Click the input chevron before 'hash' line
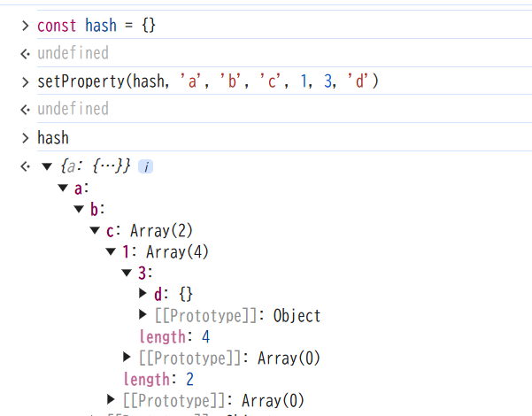Viewport: 532px width, 416px height. (25, 138)
